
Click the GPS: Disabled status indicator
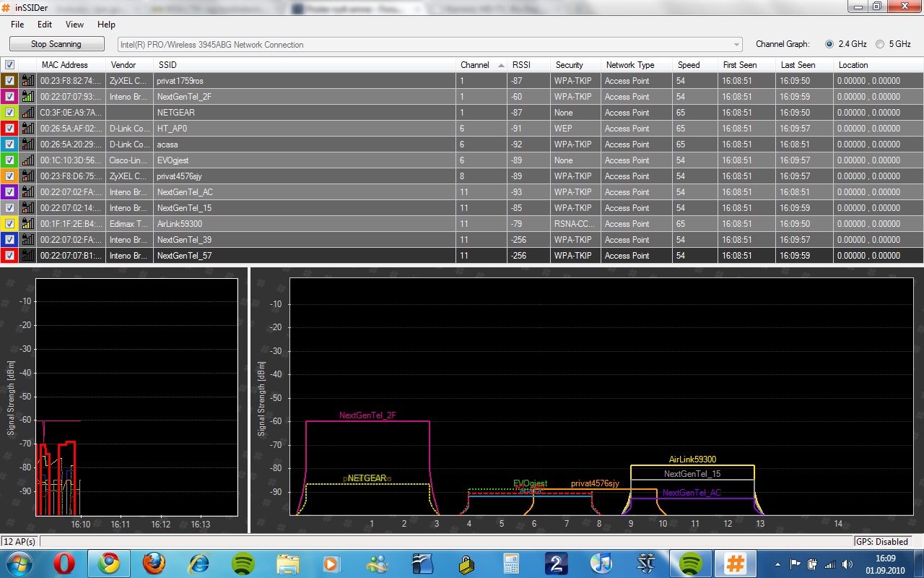click(881, 542)
